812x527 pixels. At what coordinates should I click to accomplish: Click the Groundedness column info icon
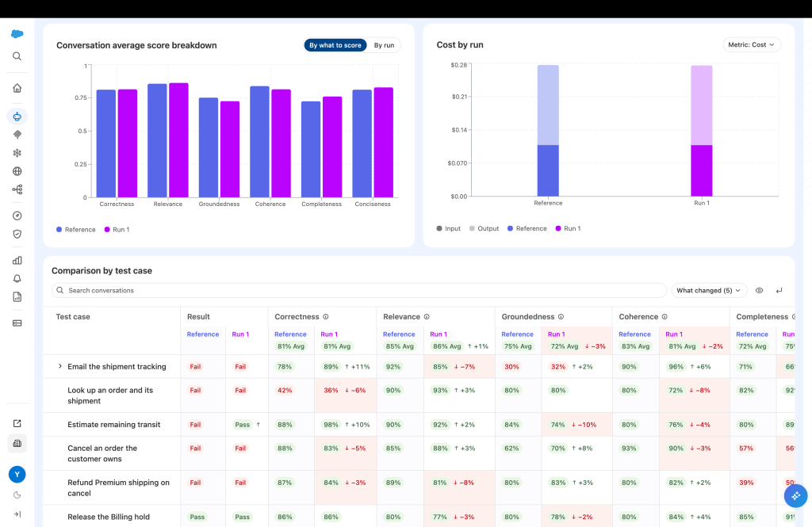click(561, 317)
